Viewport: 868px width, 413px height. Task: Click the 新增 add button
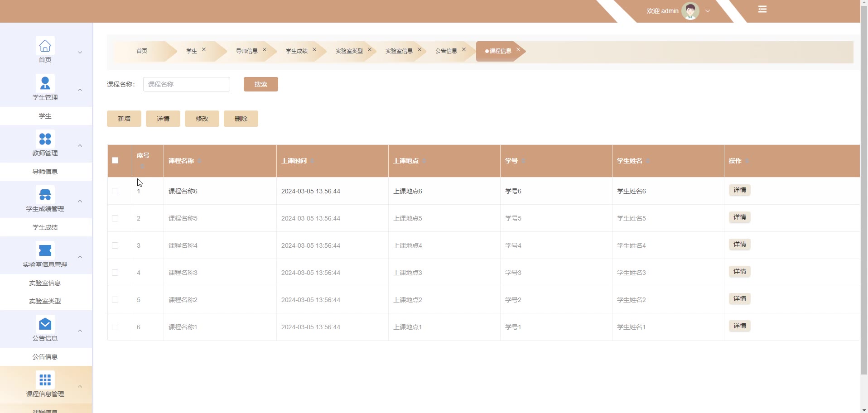(x=124, y=119)
